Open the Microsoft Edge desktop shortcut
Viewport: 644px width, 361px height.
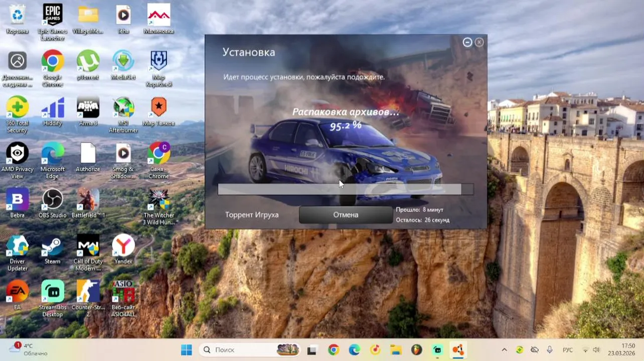point(53,160)
